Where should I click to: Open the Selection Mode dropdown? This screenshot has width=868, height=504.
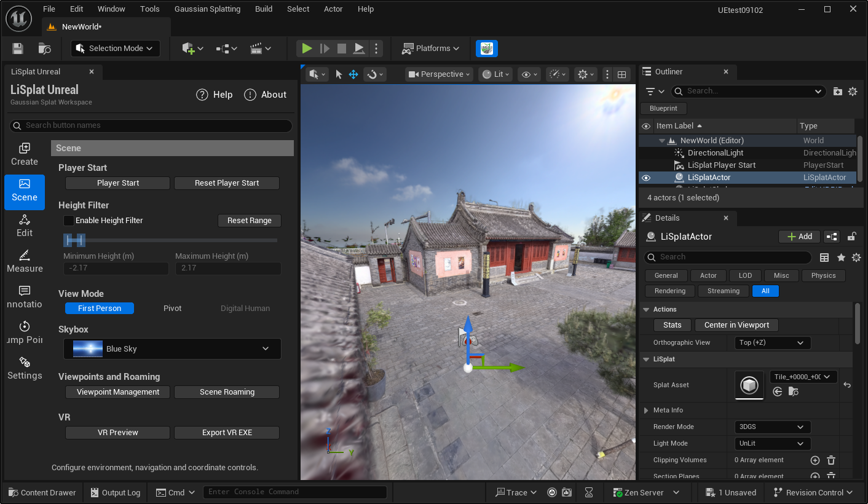tap(116, 49)
